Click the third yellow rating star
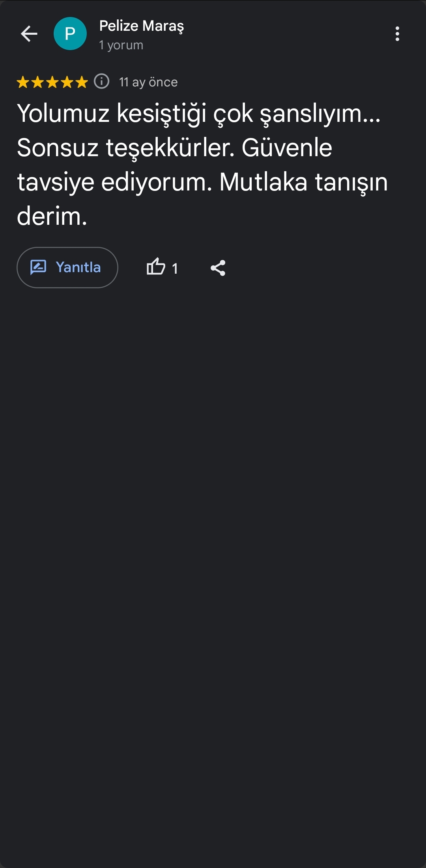The height and width of the screenshot is (868, 426). pyautogui.click(x=52, y=82)
